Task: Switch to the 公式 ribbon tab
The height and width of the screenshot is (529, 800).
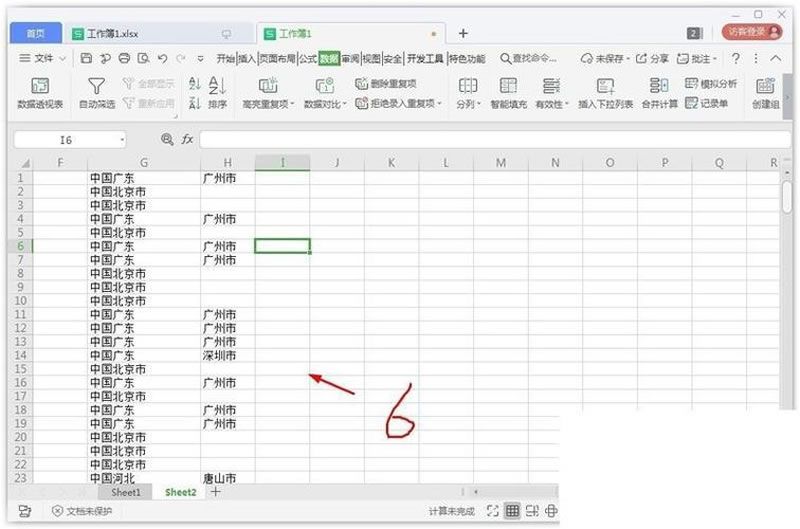Action: click(x=308, y=59)
